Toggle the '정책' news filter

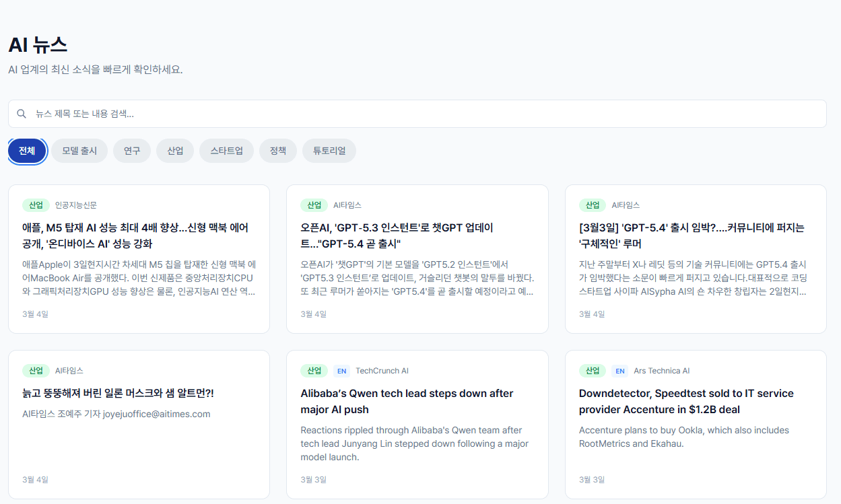pos(277,150)
